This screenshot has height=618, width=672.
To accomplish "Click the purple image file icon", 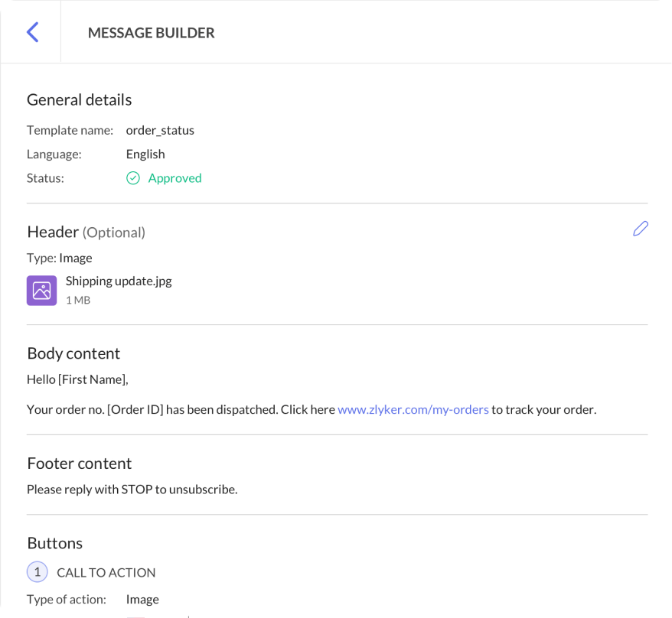I will 41,291.
